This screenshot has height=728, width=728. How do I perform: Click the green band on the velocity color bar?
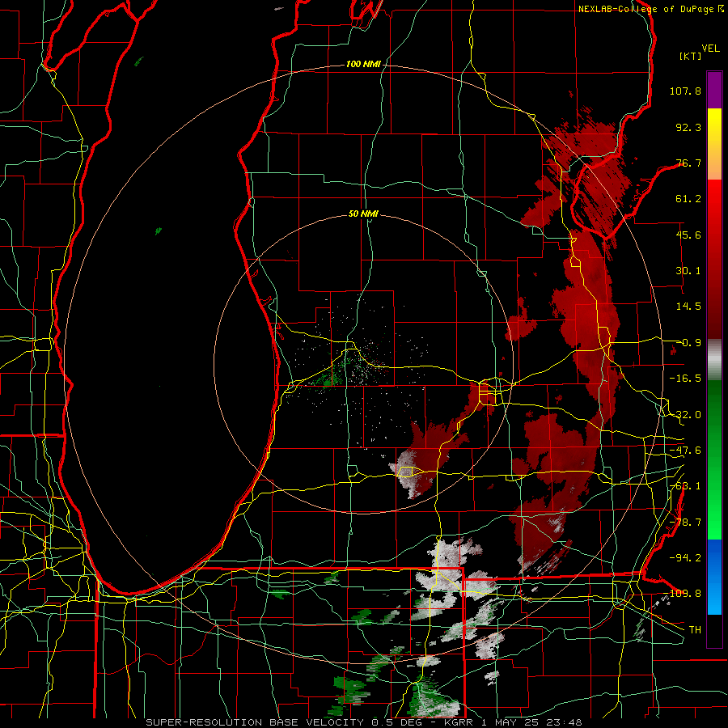714,459
